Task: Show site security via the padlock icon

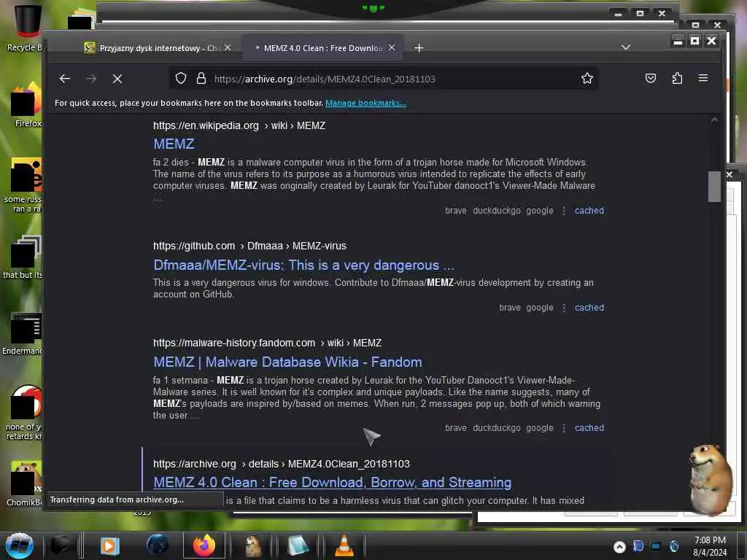Action: coord(201,78)
